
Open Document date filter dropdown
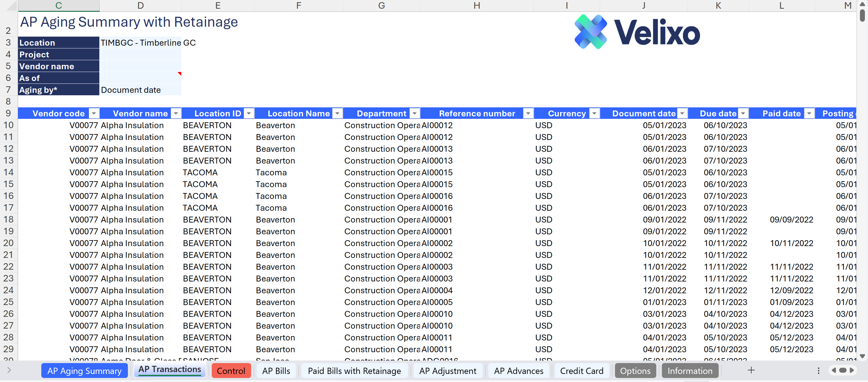pos(682,114)
